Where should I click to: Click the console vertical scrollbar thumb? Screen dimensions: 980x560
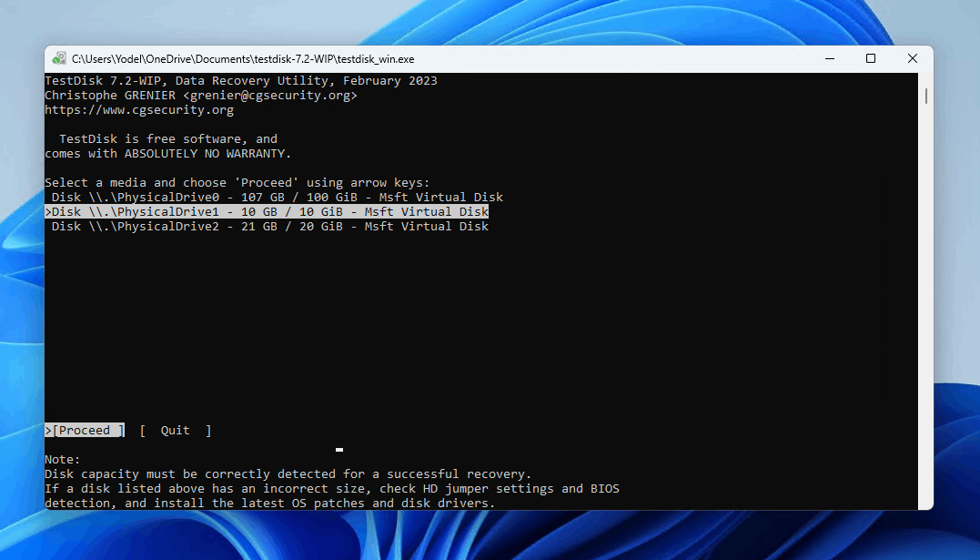tap(925, 96)
